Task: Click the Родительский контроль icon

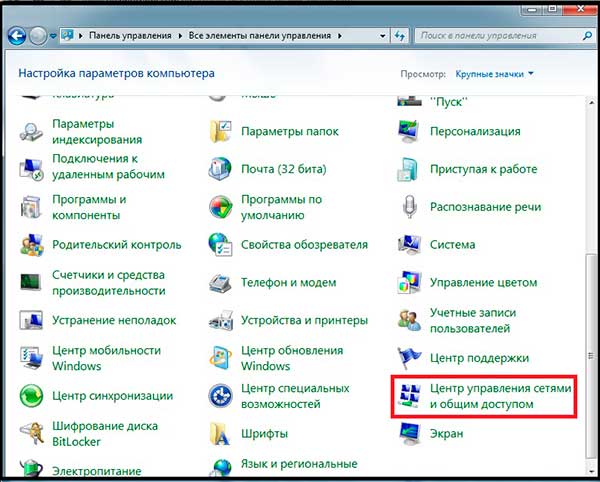Action: coord(31,245)
